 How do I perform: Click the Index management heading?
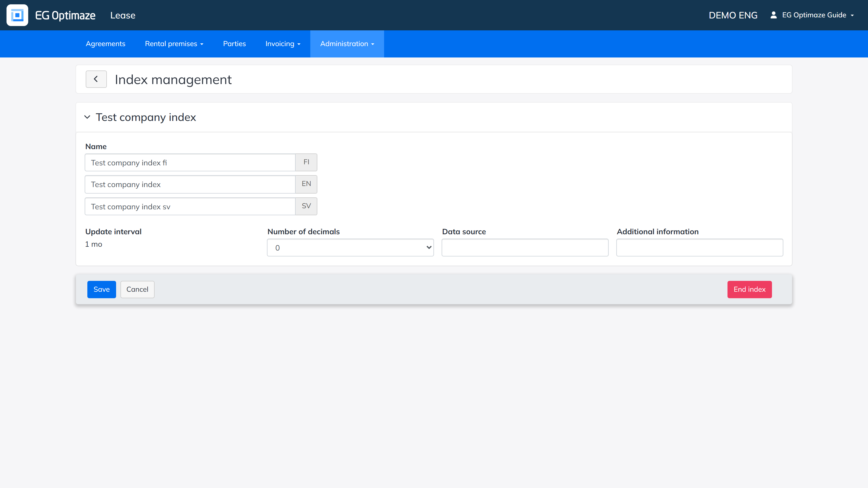(173, 79)
